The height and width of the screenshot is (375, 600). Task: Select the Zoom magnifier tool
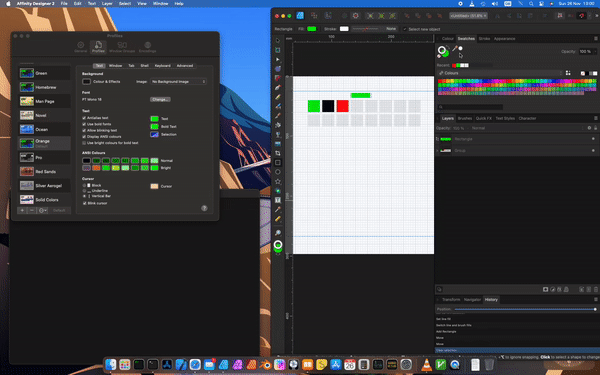point(278,233)
